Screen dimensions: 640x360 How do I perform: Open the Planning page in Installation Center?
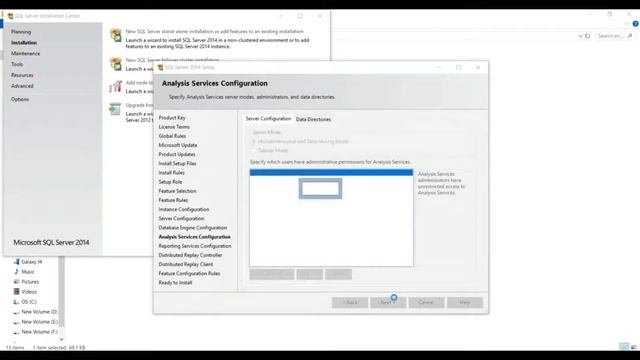tap(21, 32)
